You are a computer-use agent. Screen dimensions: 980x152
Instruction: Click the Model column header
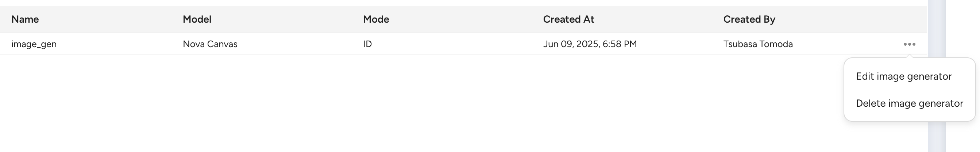[x=197, y=19]
